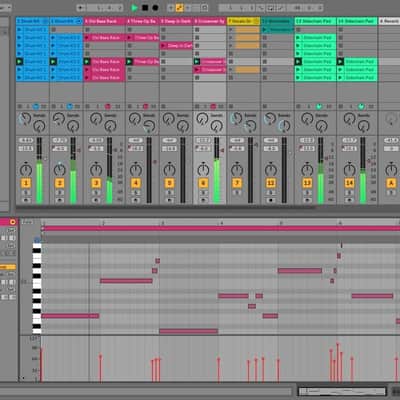The image size is (400, 400).
Task: Toggle track 4 activator button
Action: [x=136, y=183]
